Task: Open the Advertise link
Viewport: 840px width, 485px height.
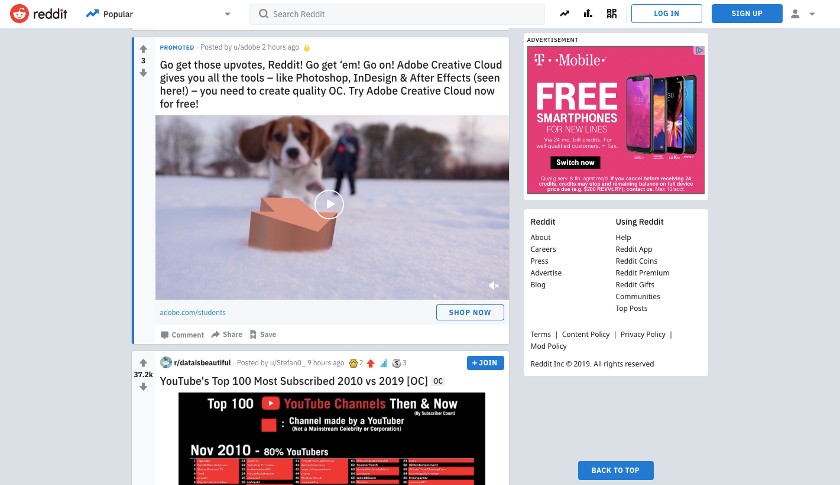Action: pos(546,273)
